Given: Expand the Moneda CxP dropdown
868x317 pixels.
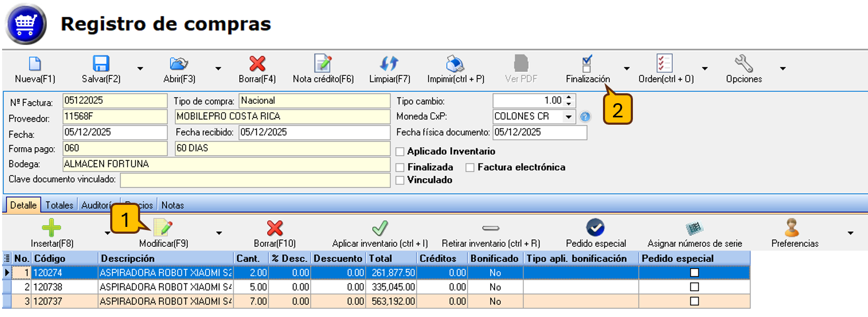Looking at the screenshot, I should tap(568, 117).
